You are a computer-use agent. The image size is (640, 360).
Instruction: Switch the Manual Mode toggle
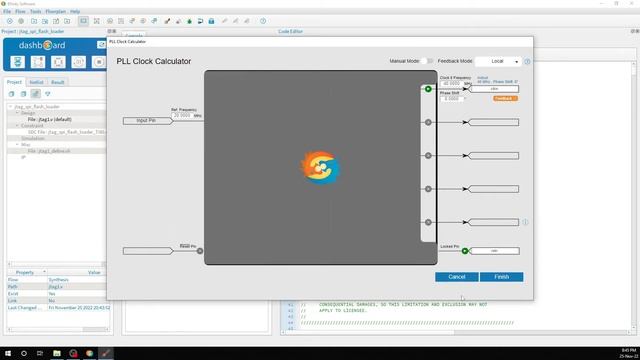click(427, 61)
